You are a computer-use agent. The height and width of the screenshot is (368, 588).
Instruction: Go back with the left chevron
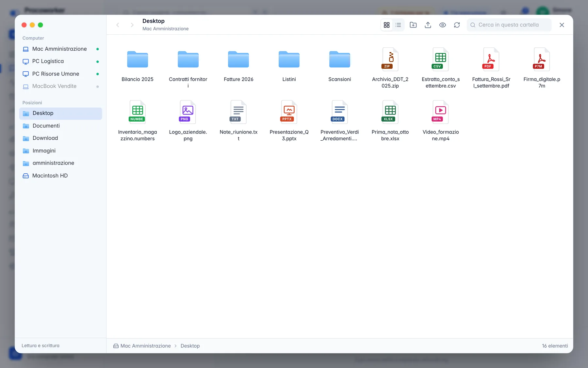click(x=118, y=25)
